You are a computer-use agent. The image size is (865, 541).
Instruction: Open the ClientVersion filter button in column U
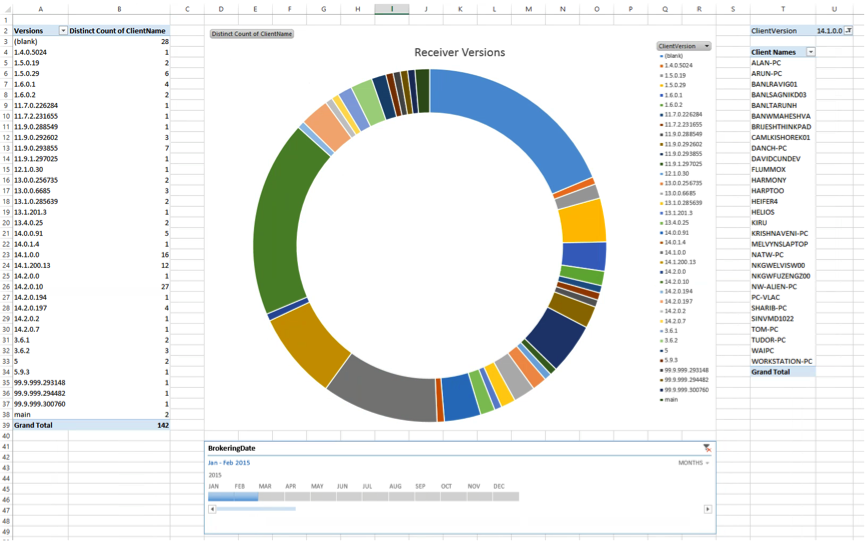(849, 31)
